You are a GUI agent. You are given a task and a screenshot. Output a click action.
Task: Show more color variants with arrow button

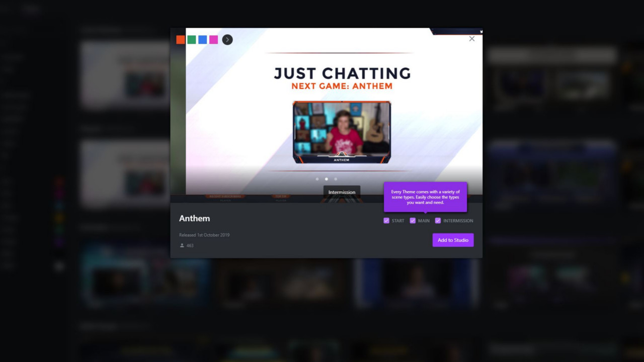[x=227, y=40]
